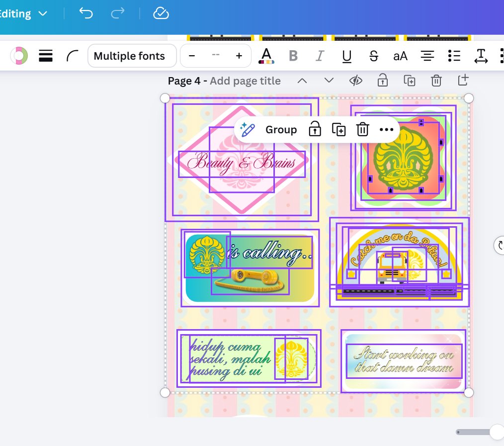Select the yellow telephone handset graphic
Viewport: 504px width, 446px height.
250,280
